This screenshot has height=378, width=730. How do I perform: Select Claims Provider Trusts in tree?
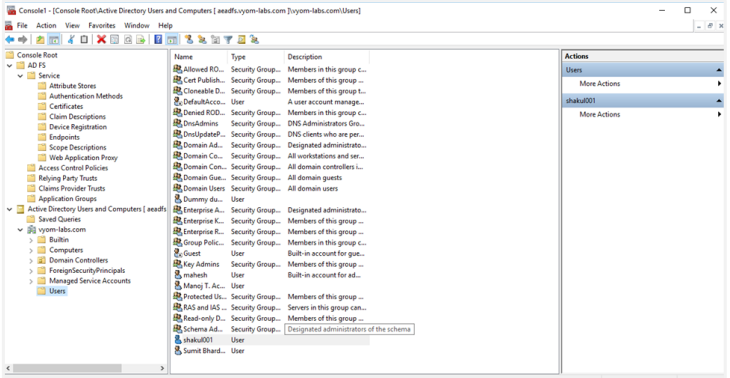pyautogui.click(x=72, y=189)
